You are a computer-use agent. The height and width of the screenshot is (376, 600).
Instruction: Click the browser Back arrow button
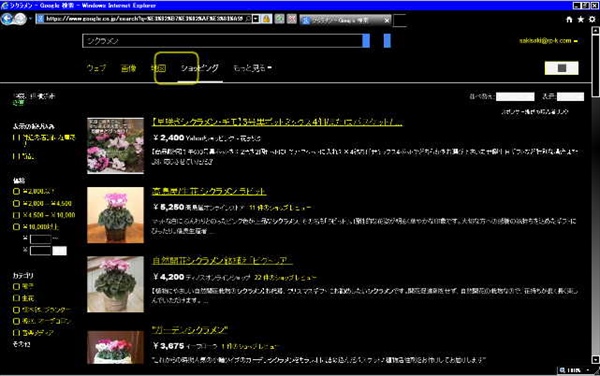(7, 19)
